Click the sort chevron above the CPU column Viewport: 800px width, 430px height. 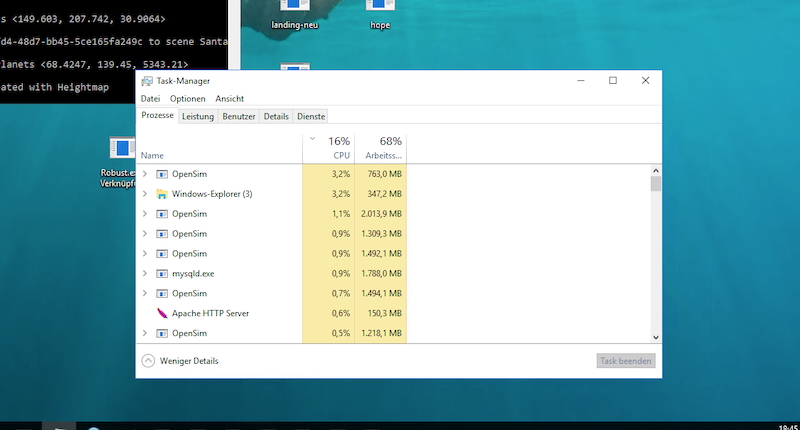click(x=312, y=139)
